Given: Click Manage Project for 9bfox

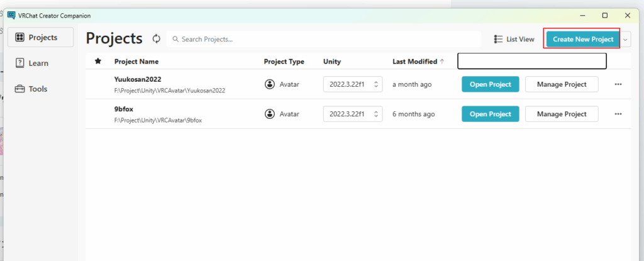Looking at the screenshot, I should pos(562,114).
